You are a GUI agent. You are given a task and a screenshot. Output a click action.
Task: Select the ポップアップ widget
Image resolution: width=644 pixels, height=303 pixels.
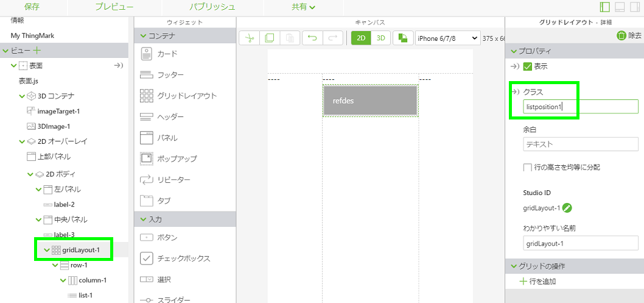pos(169,159)
